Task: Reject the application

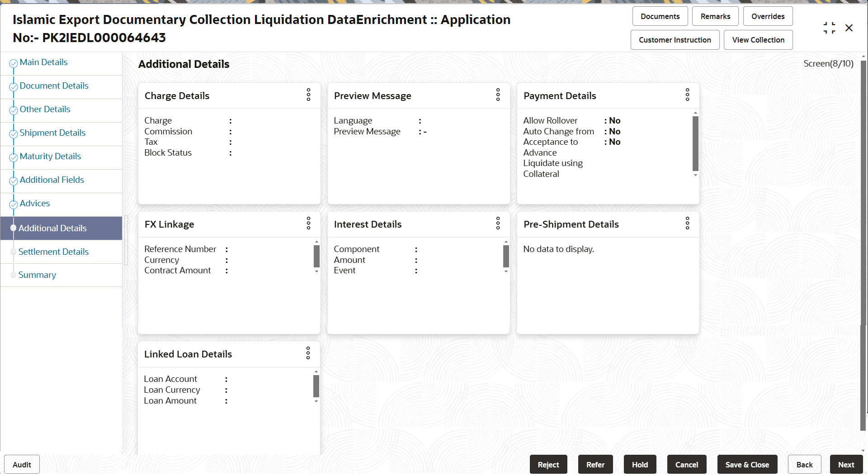Action: 548,465
